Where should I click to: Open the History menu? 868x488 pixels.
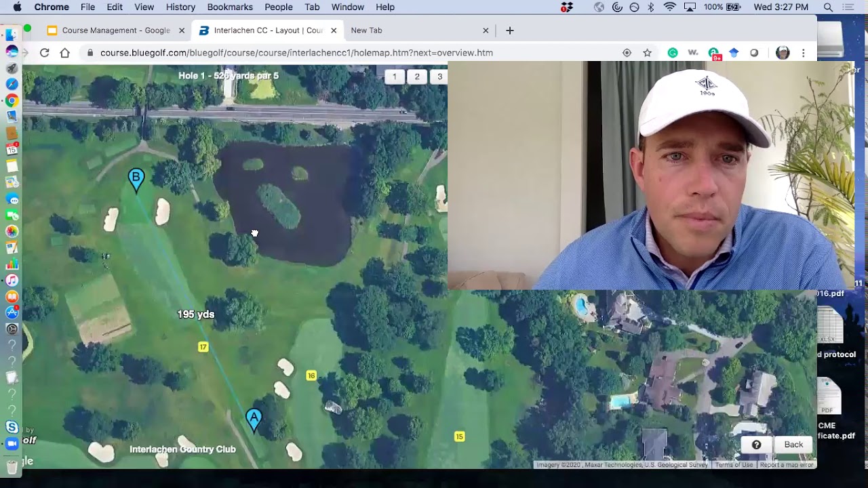click(180, 7)
